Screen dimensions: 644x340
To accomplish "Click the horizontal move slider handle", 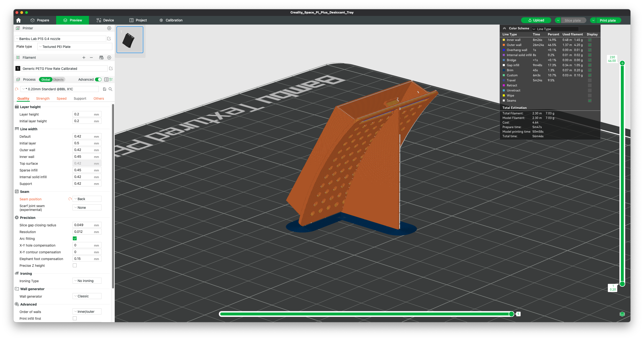I will (x=511, y=314).
